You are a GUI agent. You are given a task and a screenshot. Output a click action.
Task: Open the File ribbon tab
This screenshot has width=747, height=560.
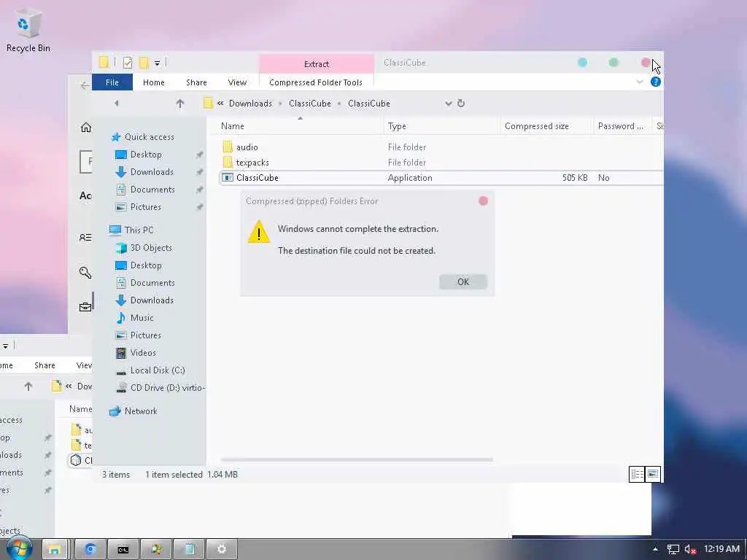click(x=112, y=82)
